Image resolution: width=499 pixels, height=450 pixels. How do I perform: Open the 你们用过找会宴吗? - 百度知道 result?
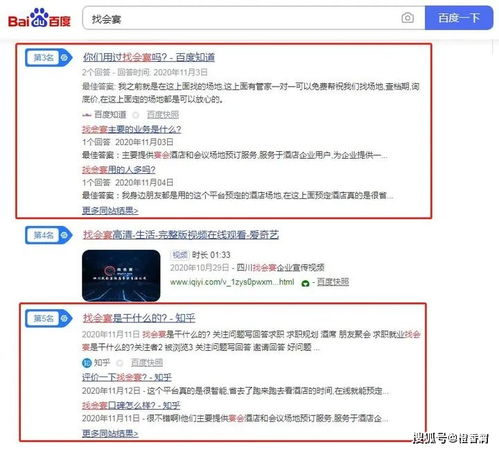(x=149, y=57)
